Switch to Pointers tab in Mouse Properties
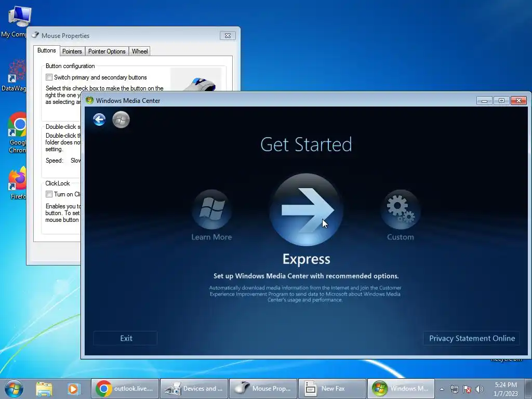532x399 pixels. [72, 51]
